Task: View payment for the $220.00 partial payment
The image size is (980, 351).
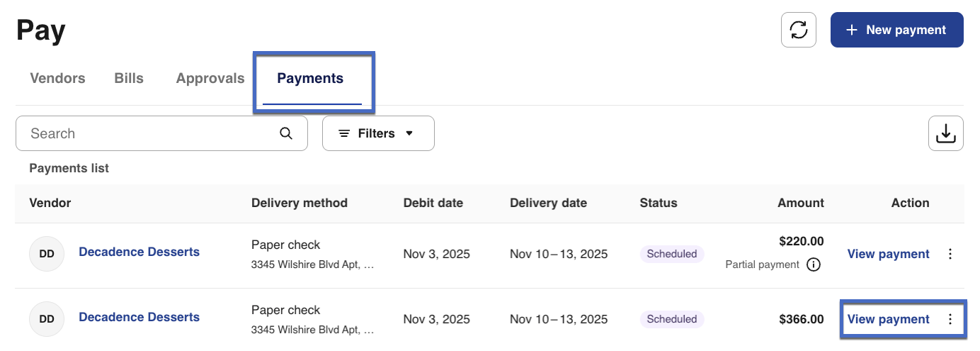Action: point(888,254)
